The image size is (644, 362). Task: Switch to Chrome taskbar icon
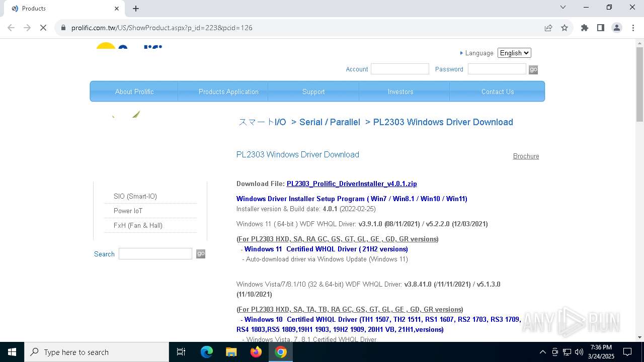pyautogui.click(x=281, y=352)
